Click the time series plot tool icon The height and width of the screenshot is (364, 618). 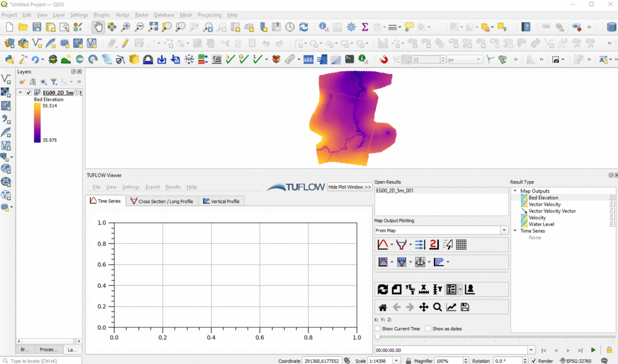click(x=382, y=244)
